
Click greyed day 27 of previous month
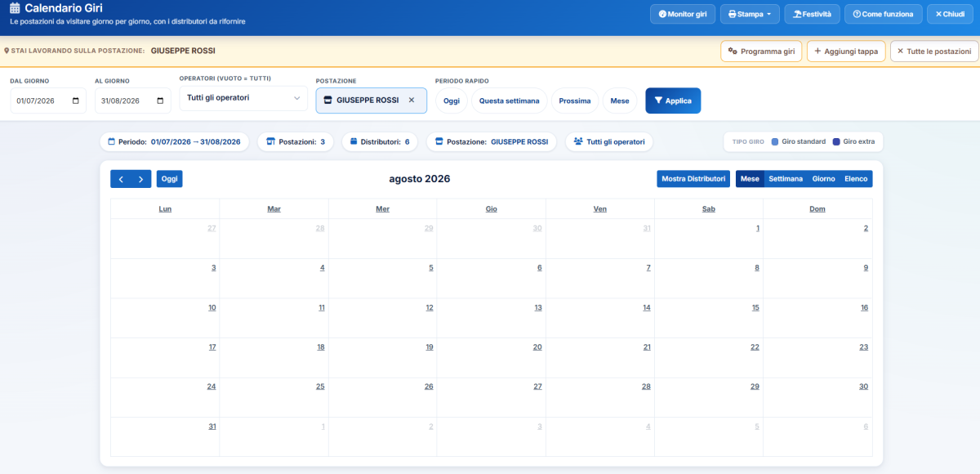212,228
